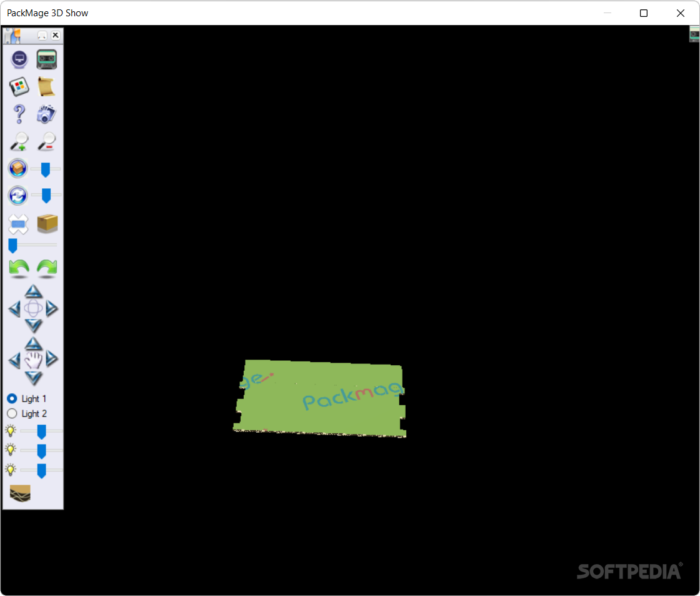This screenshot has height=596, width=700.
Task: Collapse the floating tool panel
Action: (x=42, y=35)
